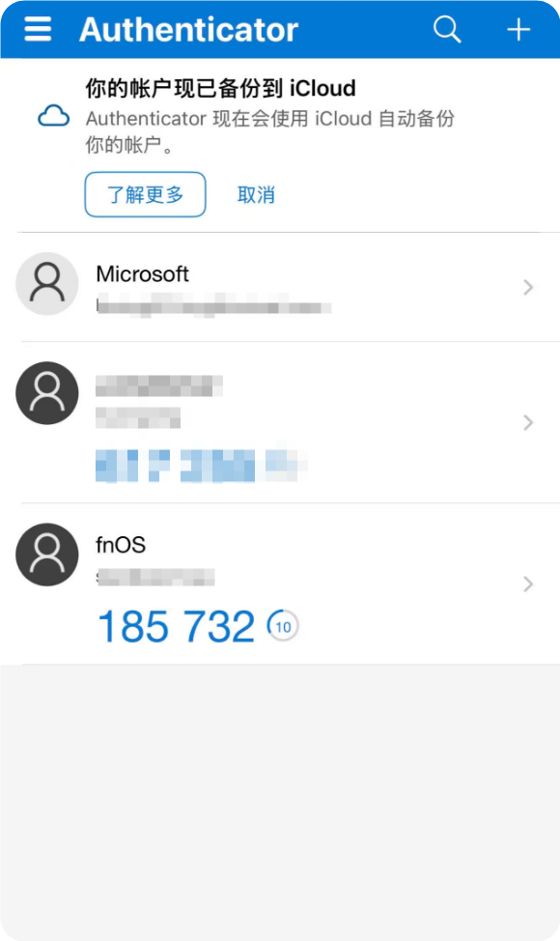Tap the search magnifier icon
Viewport: 560px width, 941px height.
447,29
